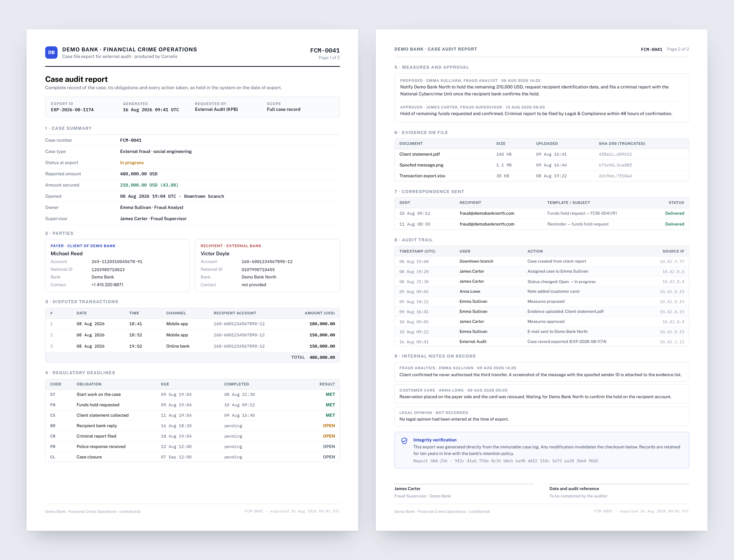Click the Page 2 of 2 indicator
The height and width of the screenshot is (560, 734).
click(x=678, y=49)
